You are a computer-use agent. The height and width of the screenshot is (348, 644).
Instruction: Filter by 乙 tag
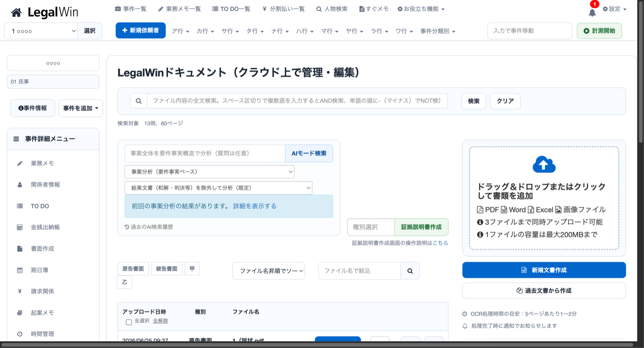click(x=125, y=282)
